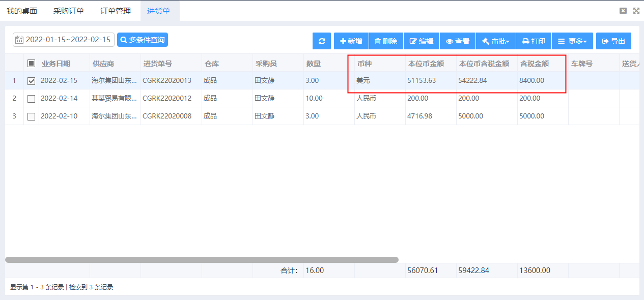644x300 pixels.
Task: Switch to the 采购订单 tab
Action: pyautogui.click(x=69, y=11)
